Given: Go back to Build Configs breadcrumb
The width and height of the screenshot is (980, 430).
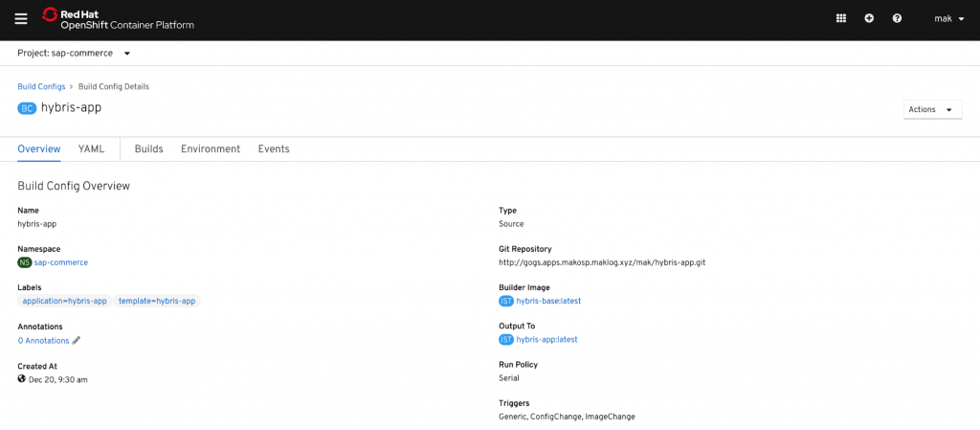Looking at the screenshot, I should coord(41,86).
